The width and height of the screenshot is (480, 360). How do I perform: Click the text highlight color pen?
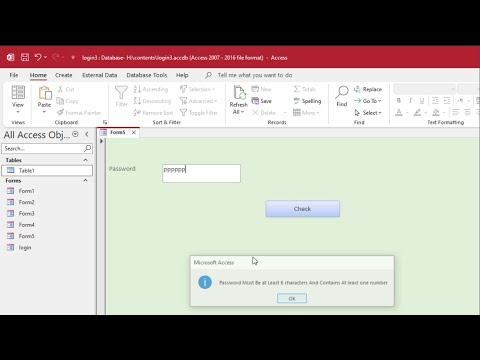pos(417,113)
